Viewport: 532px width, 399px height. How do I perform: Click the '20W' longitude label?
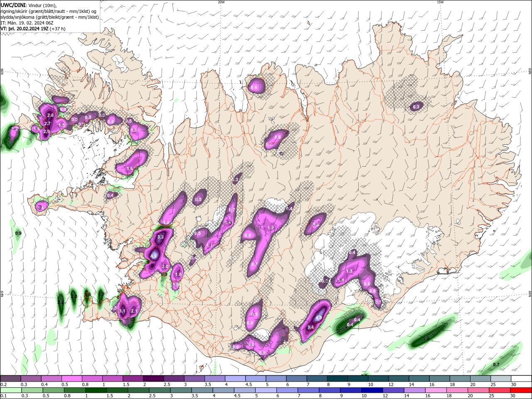click(x=221, y=2)
